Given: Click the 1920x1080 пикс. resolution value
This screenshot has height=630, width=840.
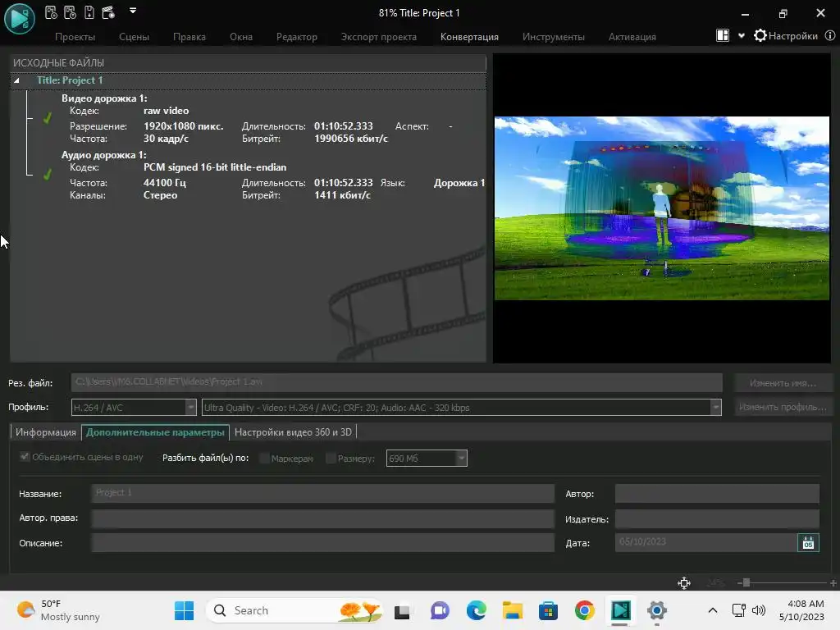Looking at the screenshot, I should coord(183,126).
